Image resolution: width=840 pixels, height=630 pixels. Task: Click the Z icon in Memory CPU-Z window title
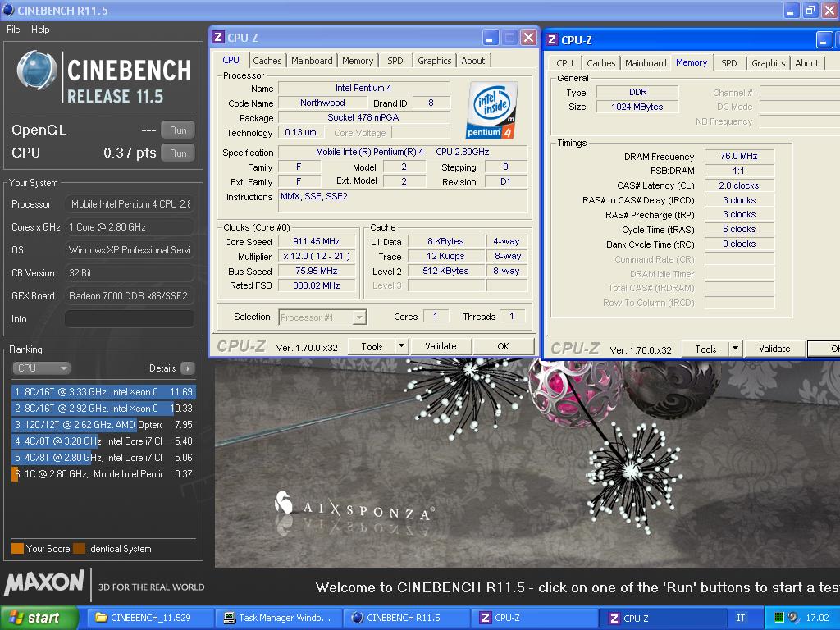(x=552, y=39)
